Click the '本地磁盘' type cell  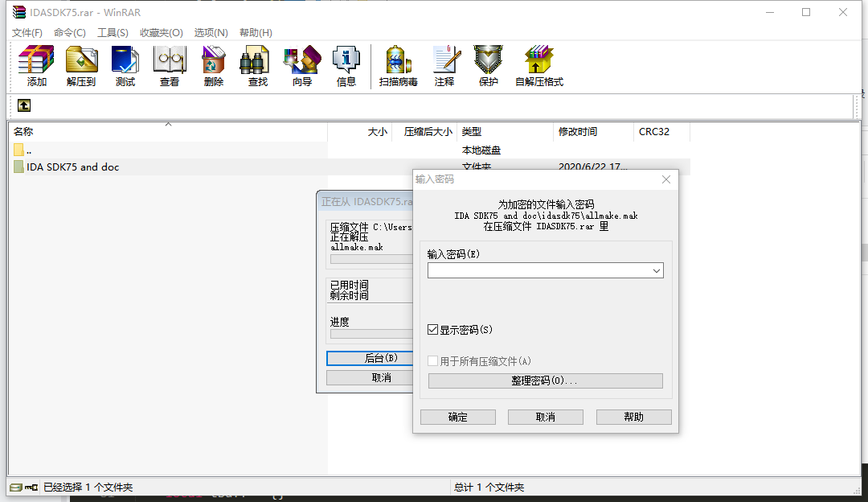481,150
